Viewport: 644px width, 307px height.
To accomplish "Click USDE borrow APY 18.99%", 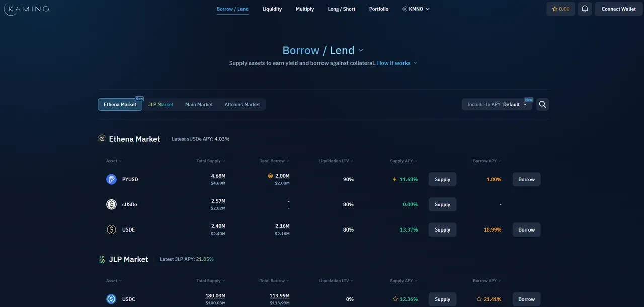I will [x=492, y=229].
